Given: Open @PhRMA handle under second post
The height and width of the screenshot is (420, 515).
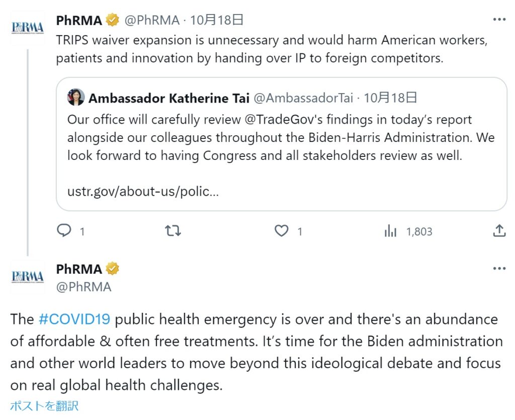Looking at the screenshot, I should click(83, 287).
